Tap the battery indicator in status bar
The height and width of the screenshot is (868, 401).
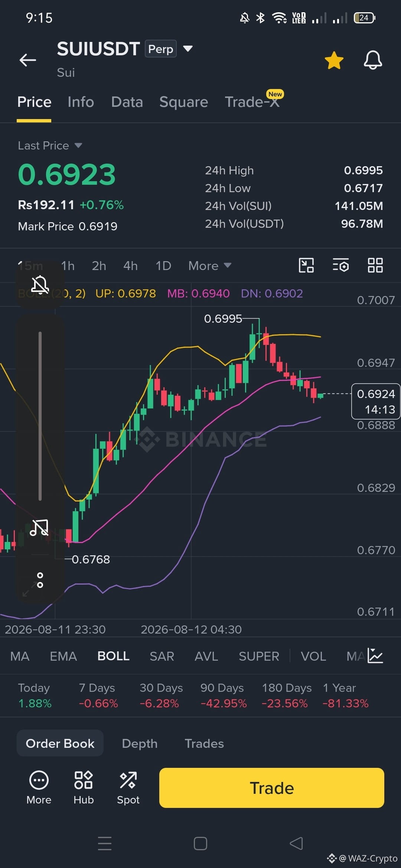[365, 18]
